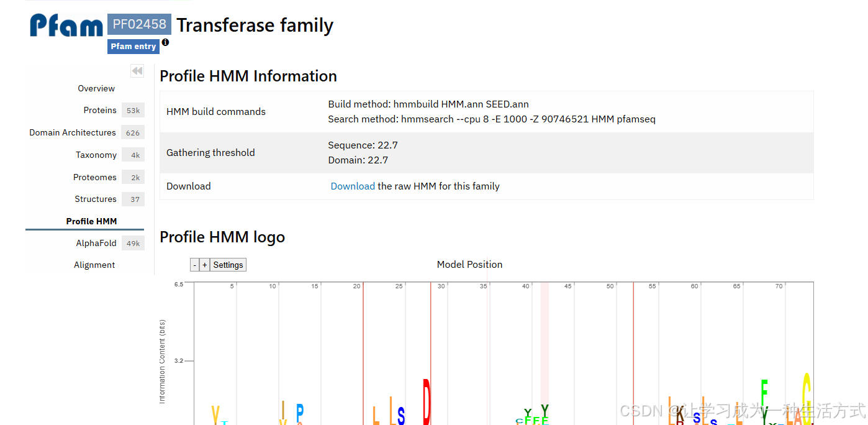868x425 pixels.
Task: Click the Profile HMM Information heading
Action: click(248, 76)
